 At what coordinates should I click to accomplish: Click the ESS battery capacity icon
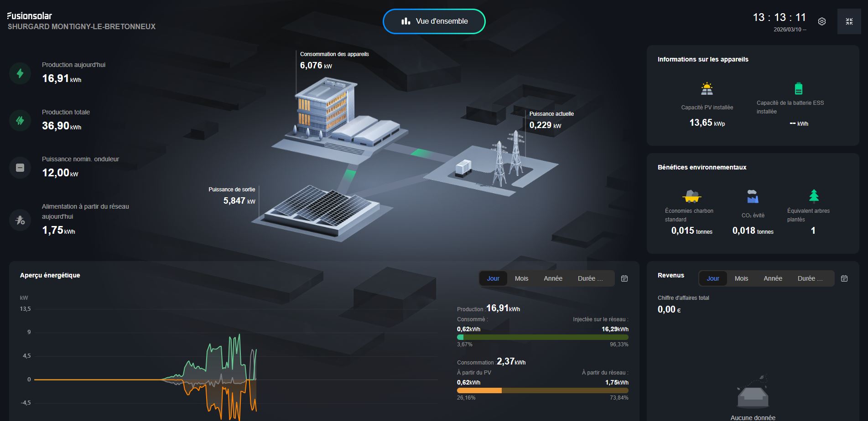click(798, 88)
